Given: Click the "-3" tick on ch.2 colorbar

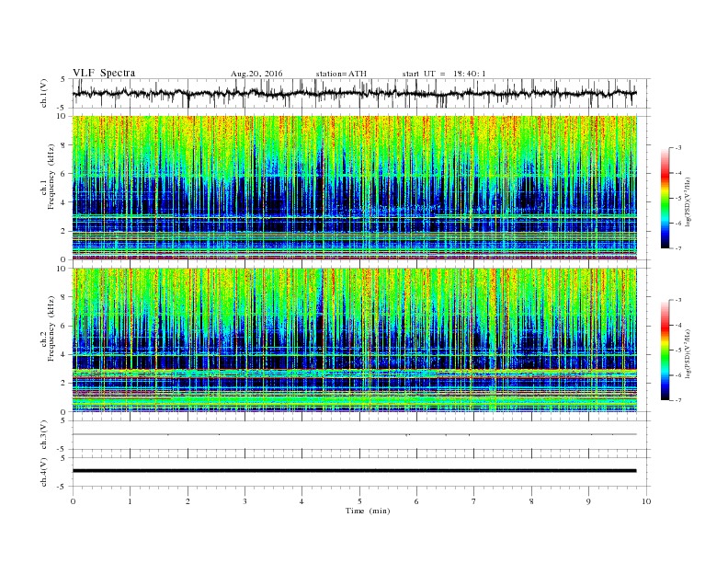Looking at the screenshot, I should [677, 300].
